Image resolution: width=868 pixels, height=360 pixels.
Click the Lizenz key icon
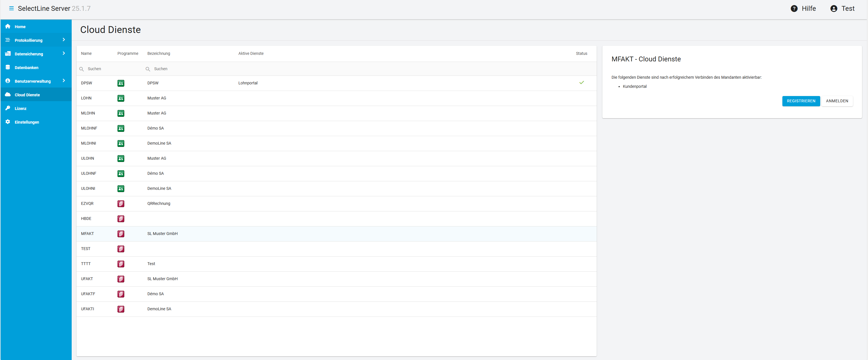(x=8, y=108)
